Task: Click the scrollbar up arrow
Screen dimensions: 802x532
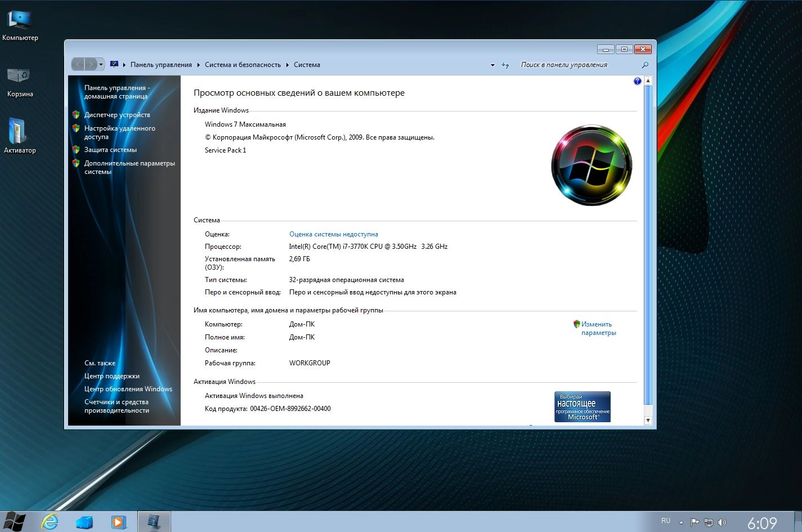Action: coord(648,81)
